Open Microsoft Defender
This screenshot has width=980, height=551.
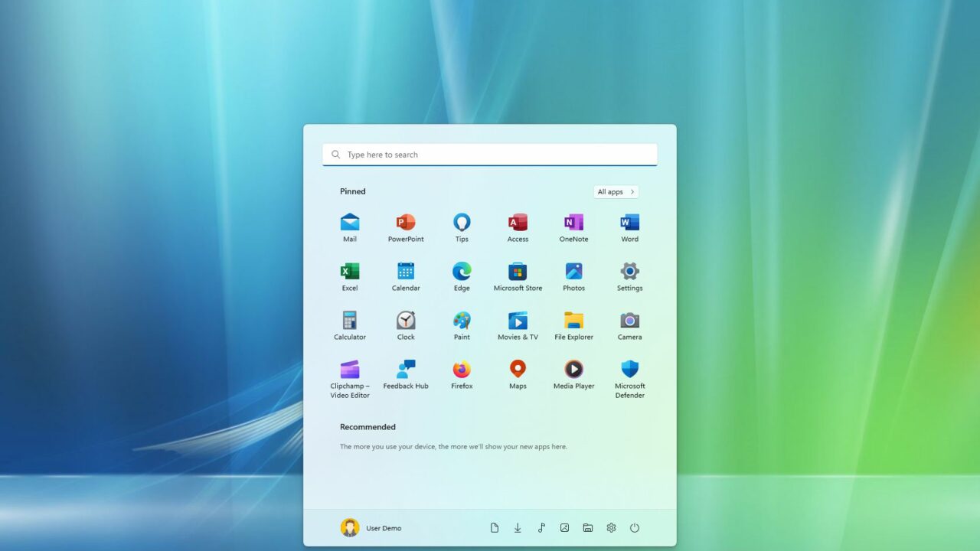click(629, 379)
